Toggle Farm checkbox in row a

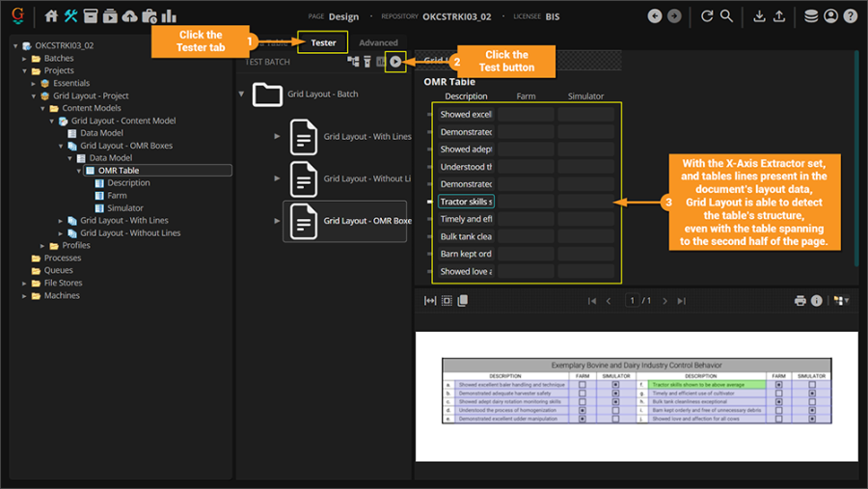[583, 385]
